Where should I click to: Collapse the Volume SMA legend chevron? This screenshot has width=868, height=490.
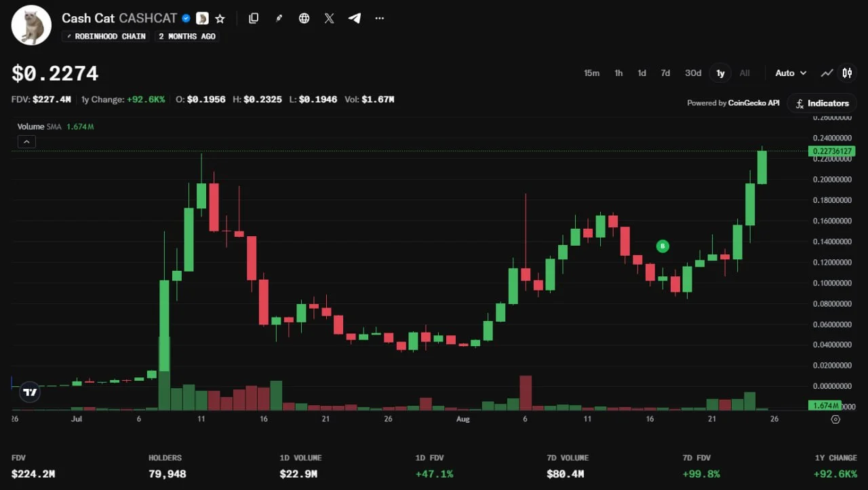[26, 142]
